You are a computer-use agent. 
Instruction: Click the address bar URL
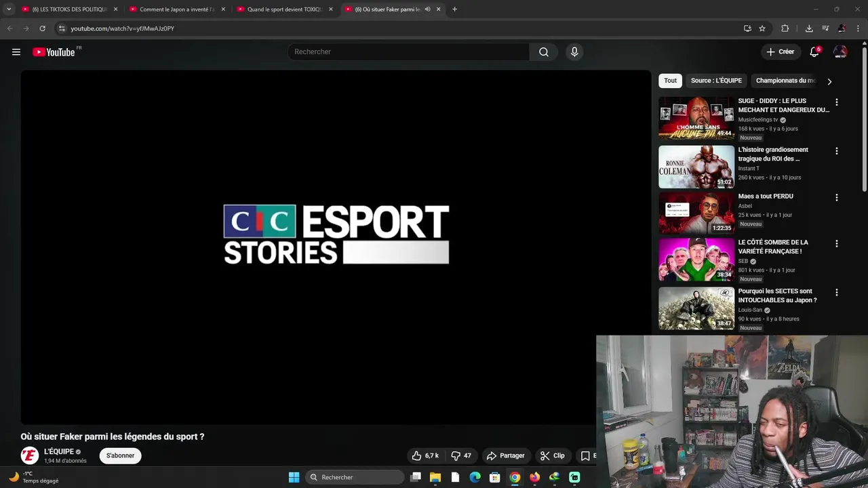point(123,28)
